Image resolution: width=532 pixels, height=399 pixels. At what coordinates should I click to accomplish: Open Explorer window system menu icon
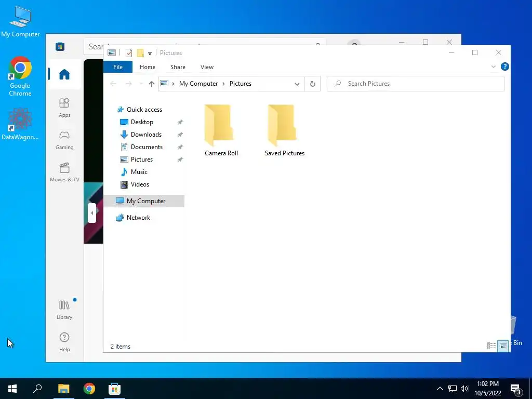point(112,52)
